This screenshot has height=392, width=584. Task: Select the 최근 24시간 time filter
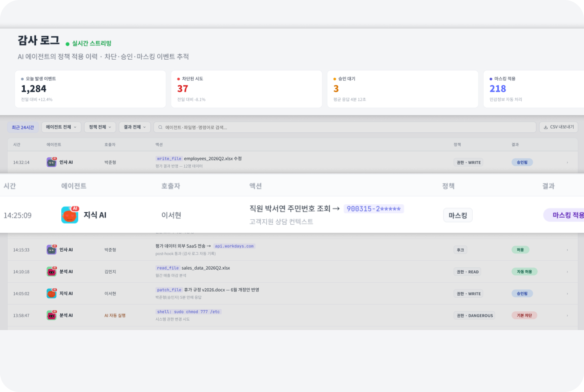pyautogui.click(x=23, y=127)
